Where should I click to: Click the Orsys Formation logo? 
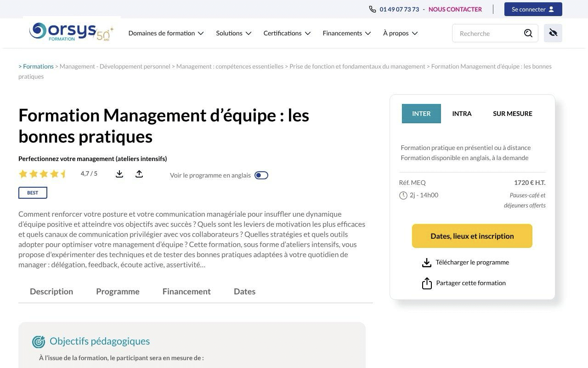click(x=71, y=32)
